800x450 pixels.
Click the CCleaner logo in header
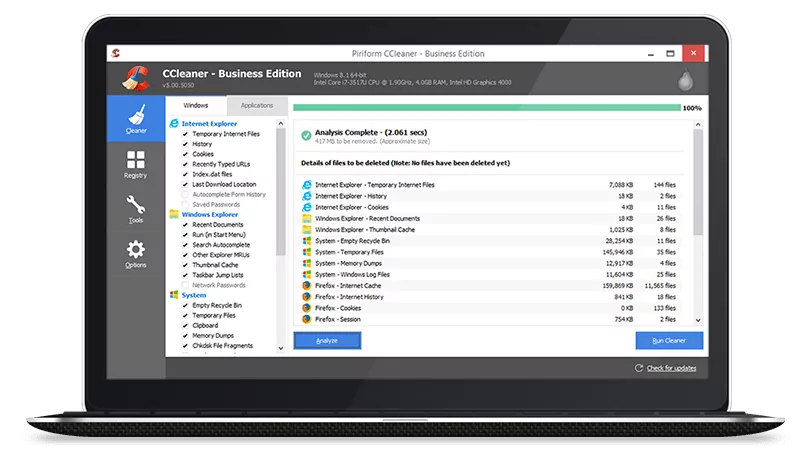point(136,79)
